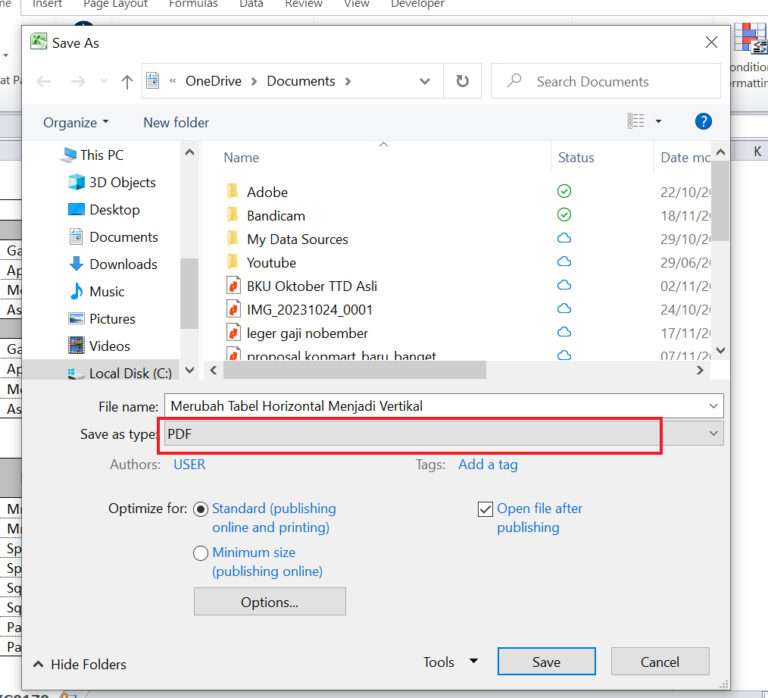This screenshot has height=698, width=768.
Task: Select Local Disk (C:) in sidebar
Action: pyautogui.click(x=130, y=373)
